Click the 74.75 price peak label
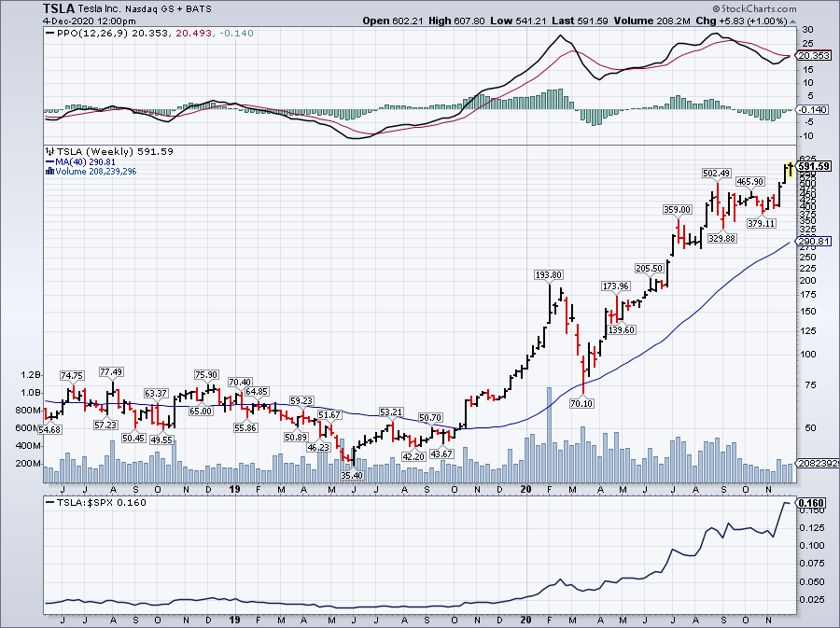The height and width of the screenshot is (628, 840). [72, 375]
